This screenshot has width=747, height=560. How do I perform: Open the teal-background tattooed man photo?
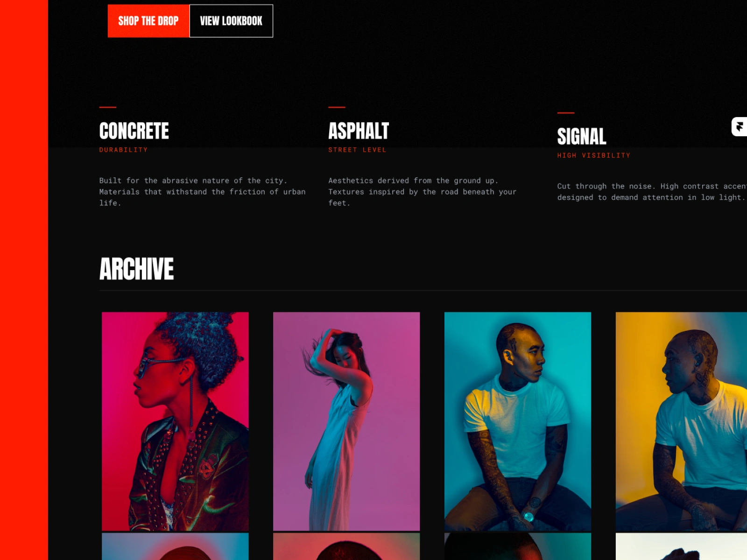[518, 421]
